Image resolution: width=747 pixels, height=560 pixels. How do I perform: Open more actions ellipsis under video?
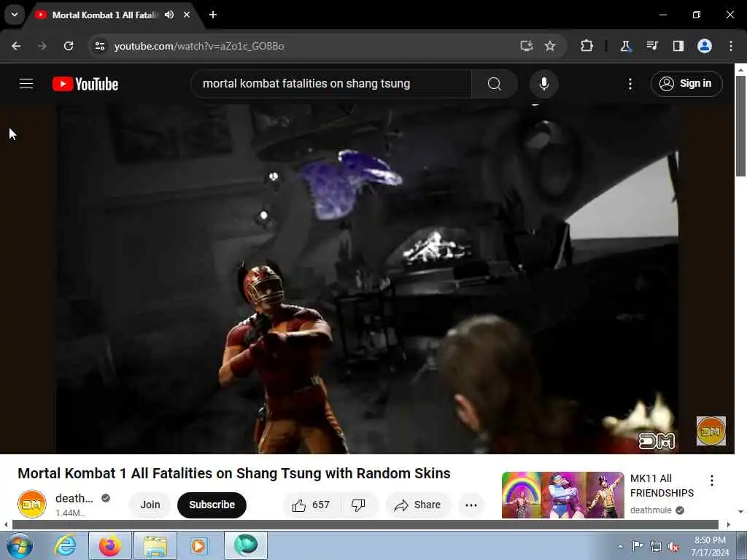(471, 505)
